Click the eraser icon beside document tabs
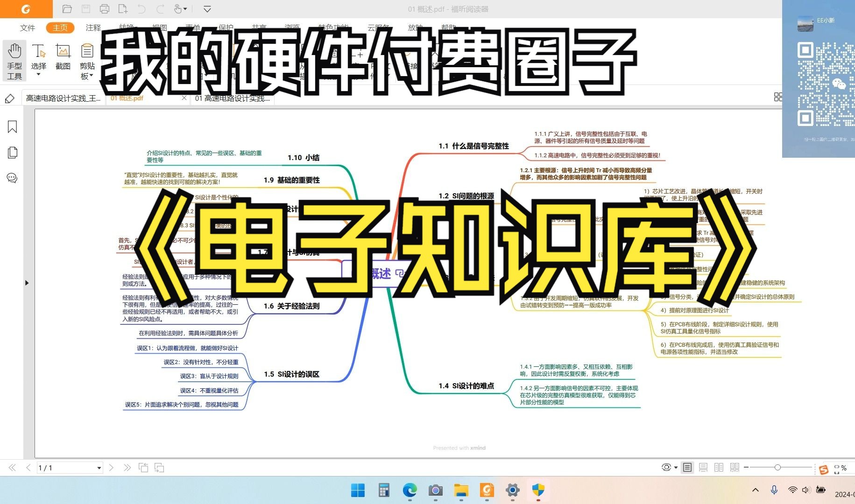855x504 pixels. point(9,98)
